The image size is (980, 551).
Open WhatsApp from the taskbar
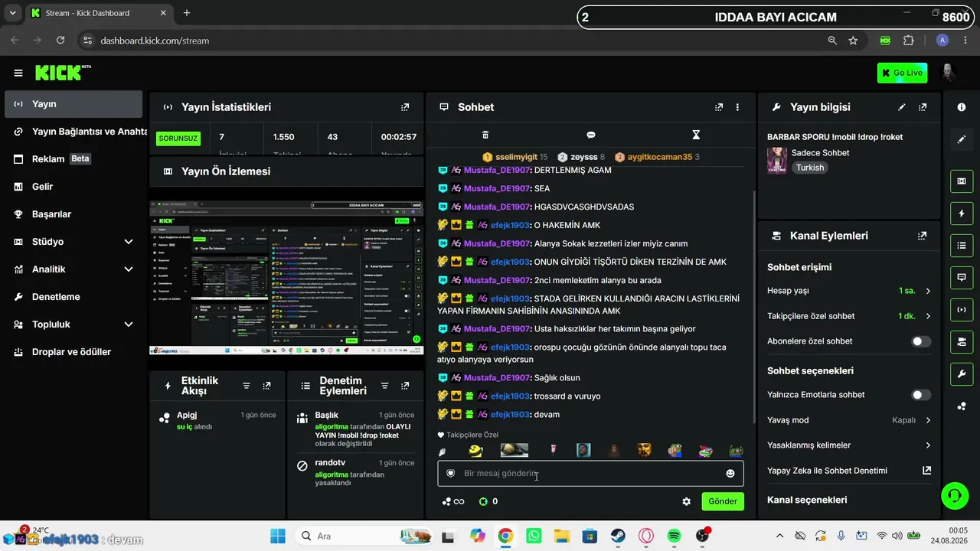[534, 536]
